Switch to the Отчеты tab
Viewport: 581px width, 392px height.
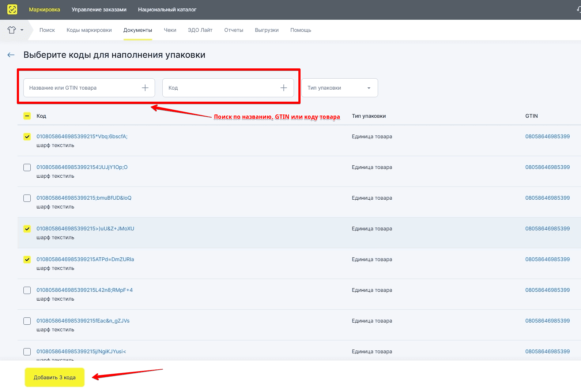pyautogui.click(x=234, y=30)
